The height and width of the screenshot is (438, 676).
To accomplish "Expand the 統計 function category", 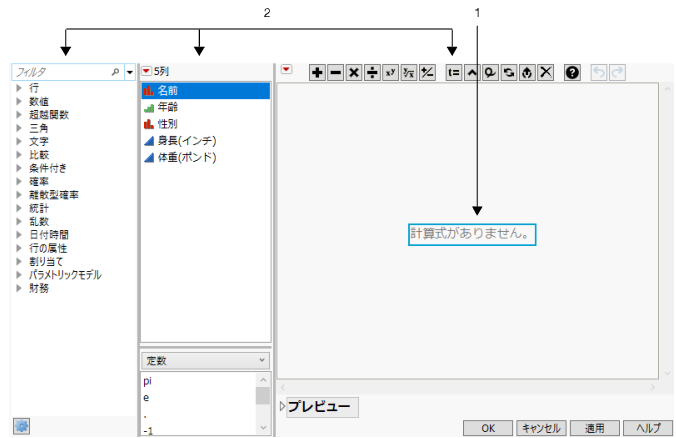I will pos(19,208).
